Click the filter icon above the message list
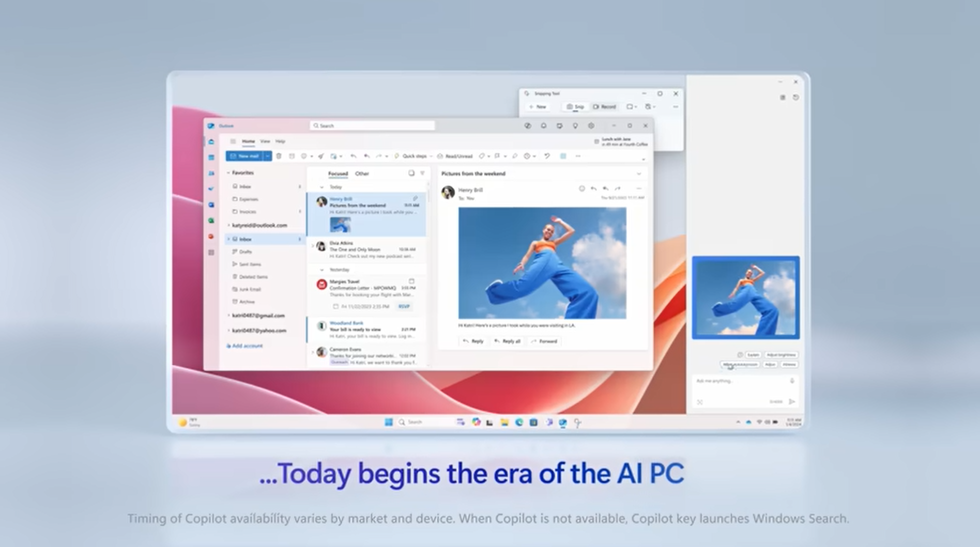Image resolution: width=980 pixels, height=547 pixels. click(422, 173)
